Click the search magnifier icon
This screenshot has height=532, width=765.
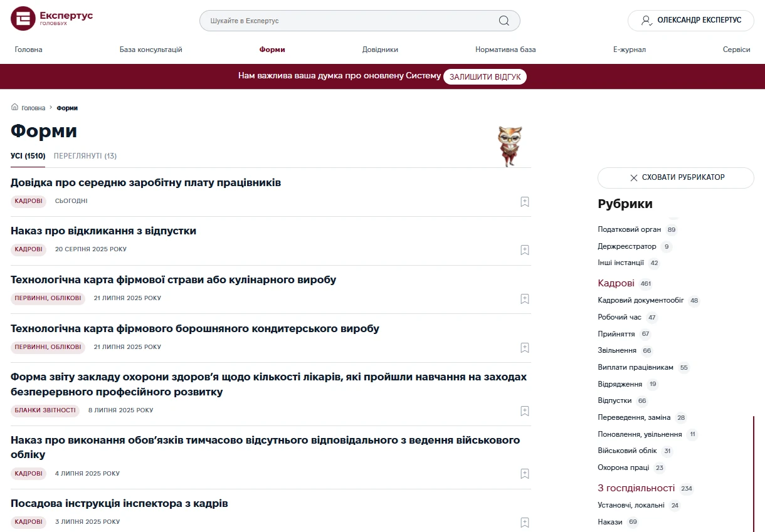[x=504, y=21]
